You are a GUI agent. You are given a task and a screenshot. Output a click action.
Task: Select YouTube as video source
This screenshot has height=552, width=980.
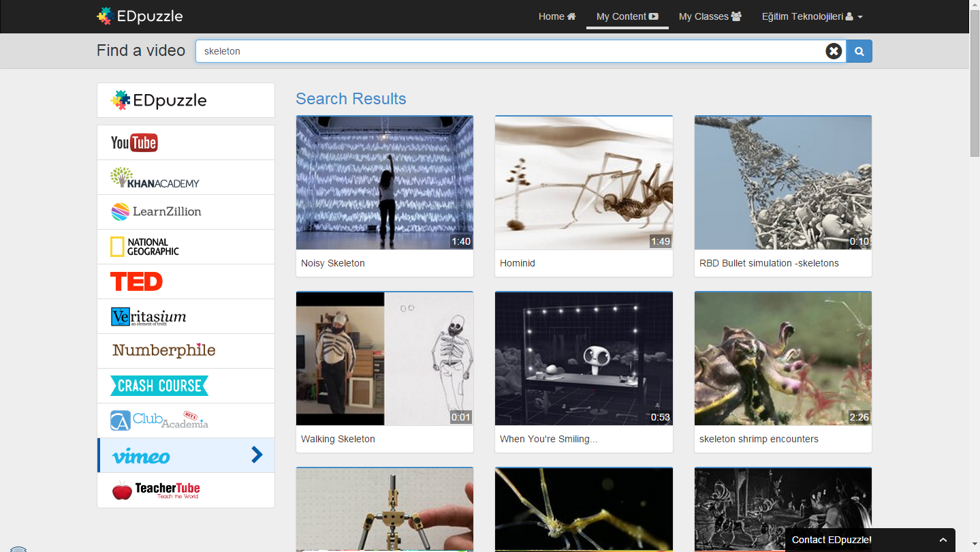tap(186, 142)
